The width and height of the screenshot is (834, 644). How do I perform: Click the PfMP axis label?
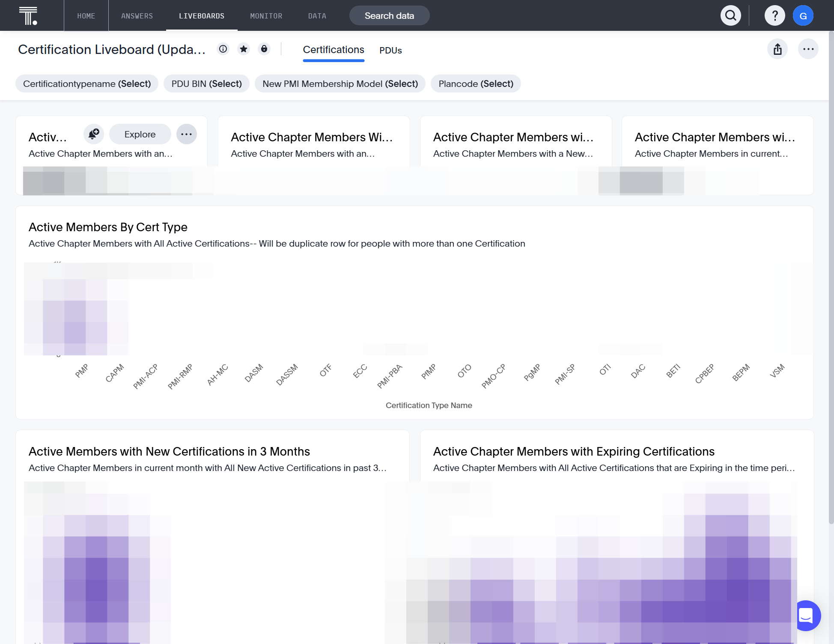[429, 371]
